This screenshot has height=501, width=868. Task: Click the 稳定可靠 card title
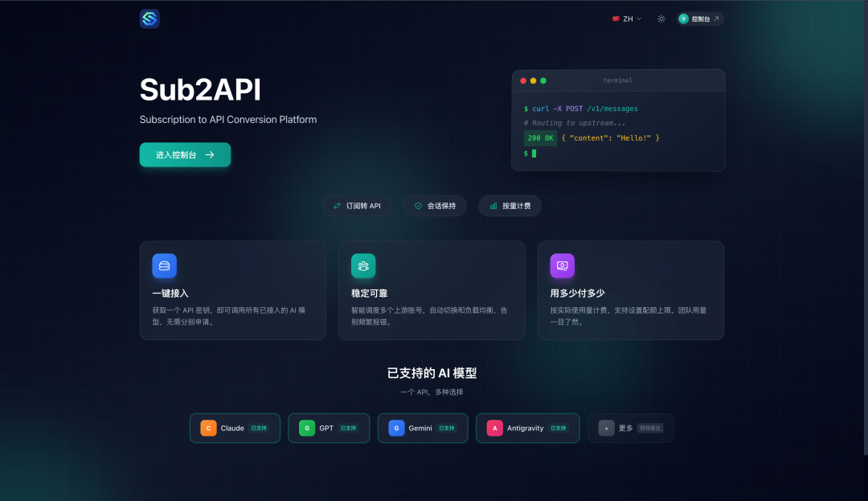pyautogui.click(x=369, y=294)
